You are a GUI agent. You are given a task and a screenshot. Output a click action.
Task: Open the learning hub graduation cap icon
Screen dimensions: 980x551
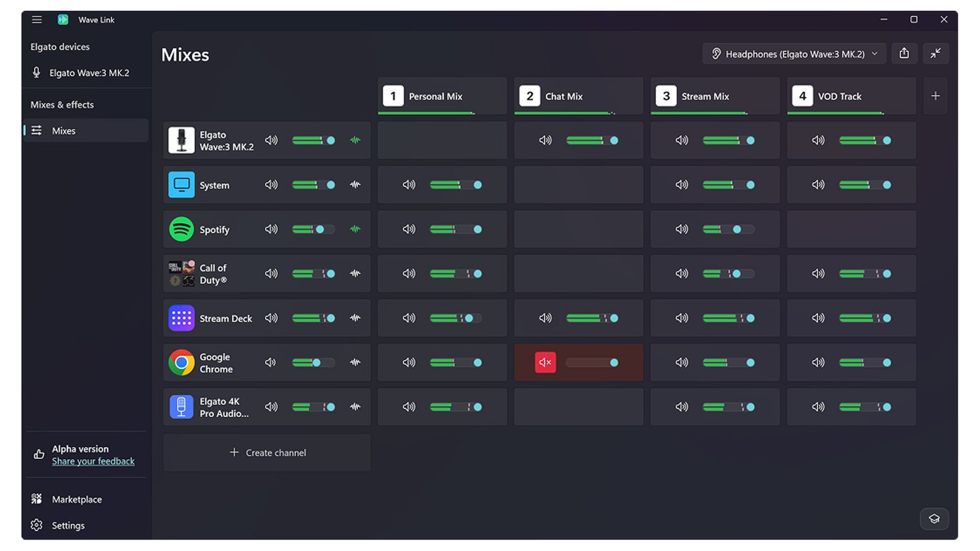click(x=934, y=519)
